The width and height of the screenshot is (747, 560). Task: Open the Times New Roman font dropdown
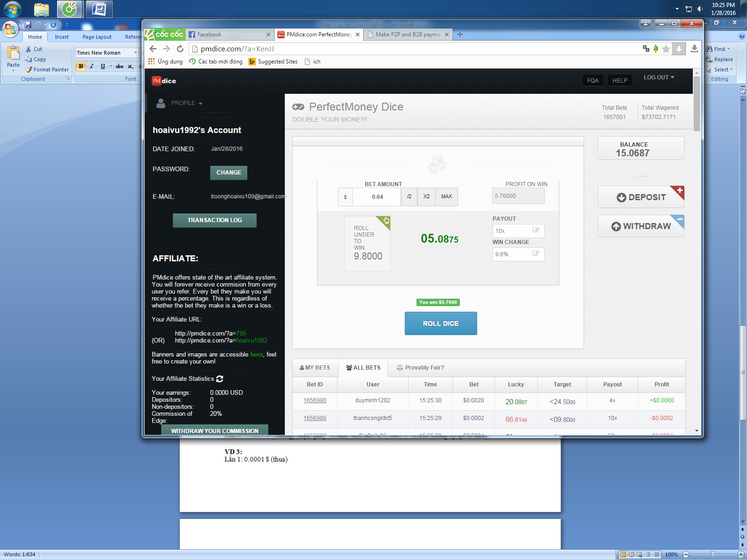pos(135,53)
